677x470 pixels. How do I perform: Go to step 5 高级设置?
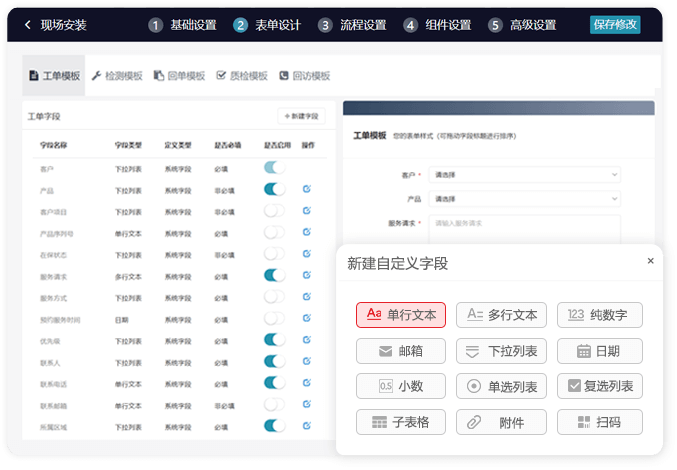(522, 25)
